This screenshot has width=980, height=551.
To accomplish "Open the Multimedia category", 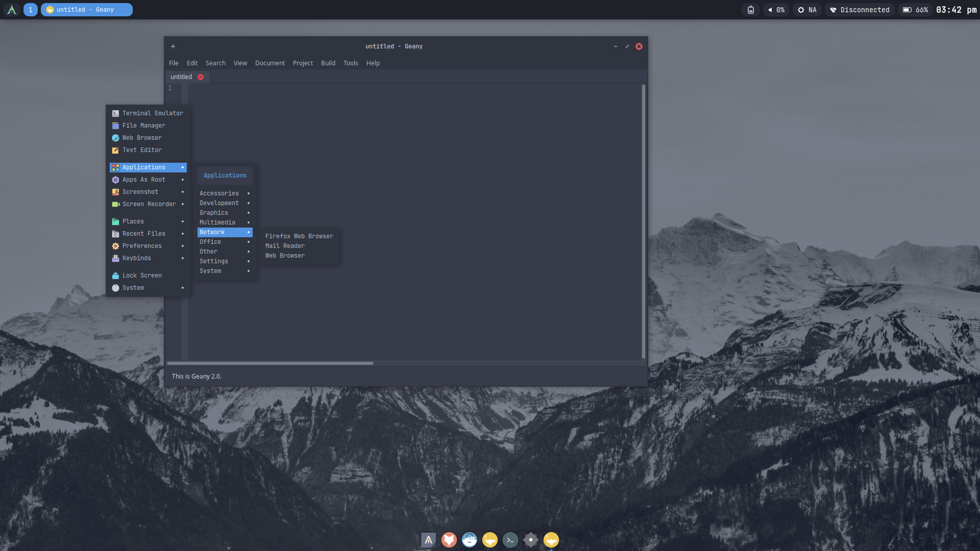I will point(225,222).
